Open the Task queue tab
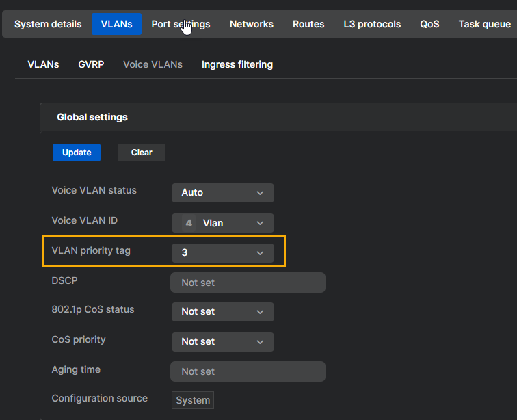Image resolution: width=517 pixels, height=420 pixels. click(x=484, y=24)
